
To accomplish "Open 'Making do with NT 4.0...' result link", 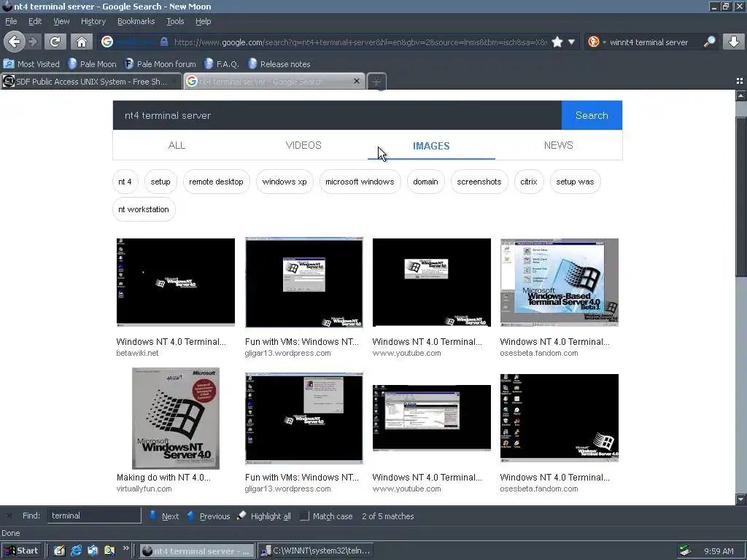I will (x=163, y=477).
